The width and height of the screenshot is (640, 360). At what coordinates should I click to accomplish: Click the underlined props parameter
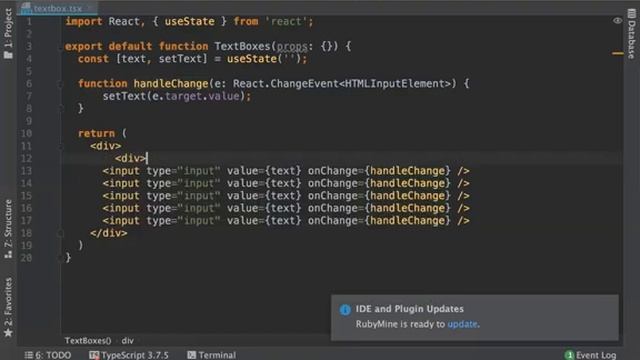(x=292, y=47)
